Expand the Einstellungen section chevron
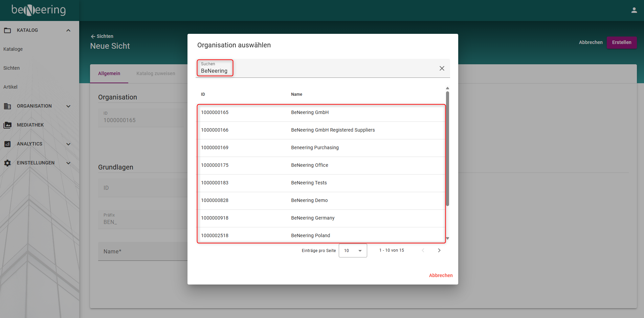 [68, 163]
